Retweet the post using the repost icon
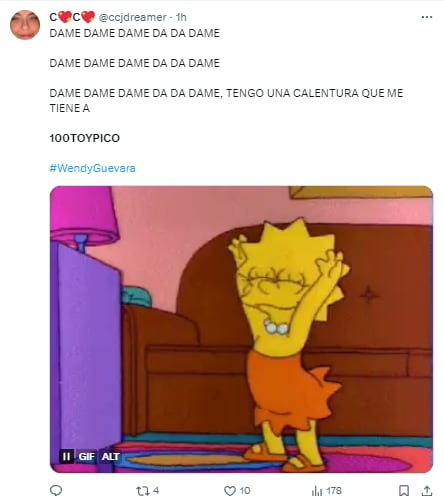The height and width of the screenshot is (496, 444). (142, 491)
